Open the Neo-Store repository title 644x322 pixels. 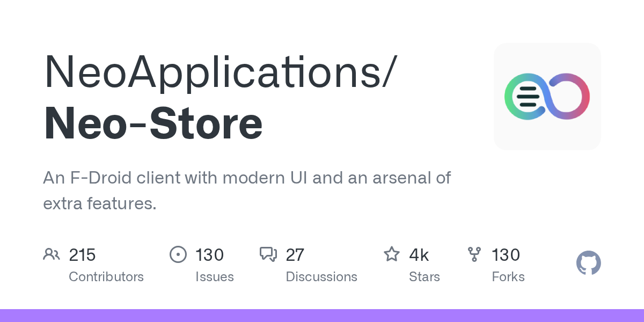[x=153, y=123]
